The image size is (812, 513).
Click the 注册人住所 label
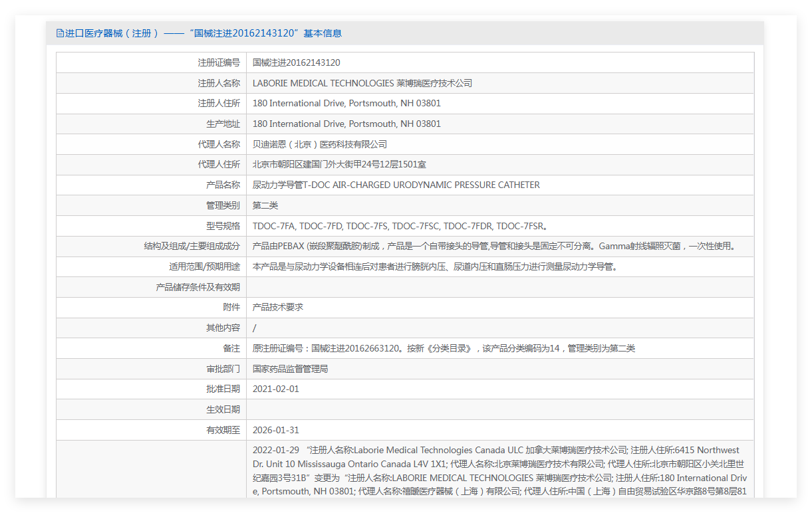pos(219,104)
